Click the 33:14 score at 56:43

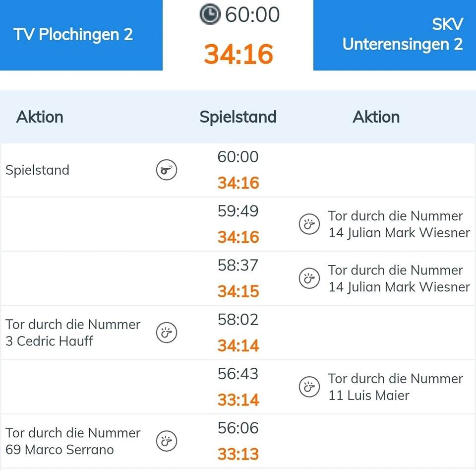(x=238, y=400)
